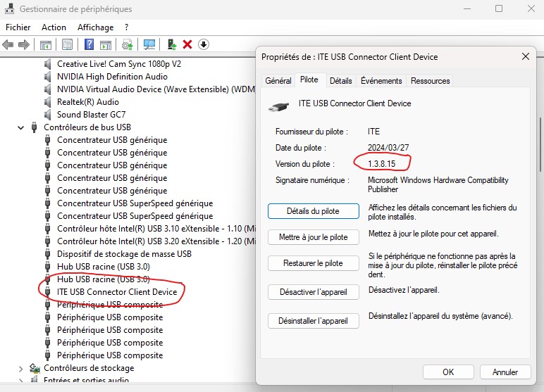This screenshot has width=544, height=392.
Task: Click the scan for hardware changes icon
Action: [149, 44]
